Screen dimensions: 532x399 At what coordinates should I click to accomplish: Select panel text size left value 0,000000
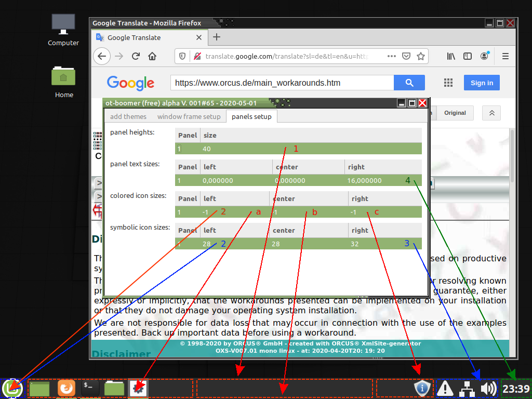[x=218, y=181]
